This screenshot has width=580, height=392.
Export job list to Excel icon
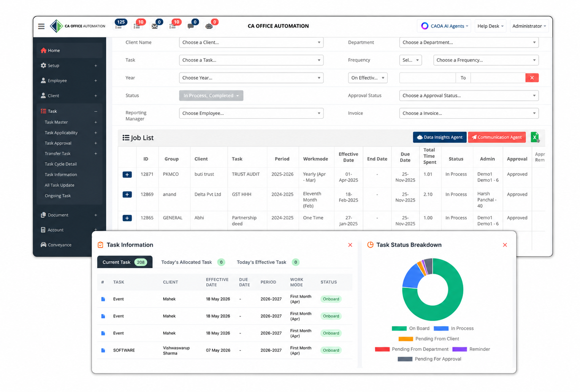535,137
